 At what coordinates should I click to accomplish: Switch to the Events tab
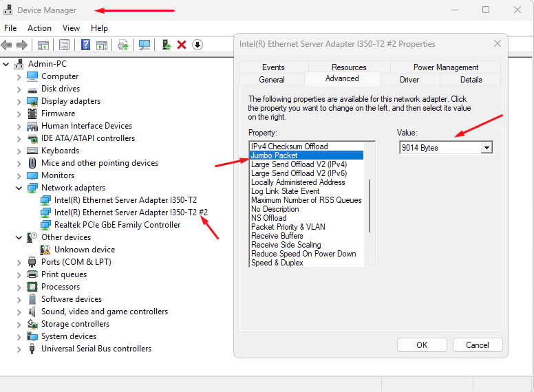coord(273,67)
